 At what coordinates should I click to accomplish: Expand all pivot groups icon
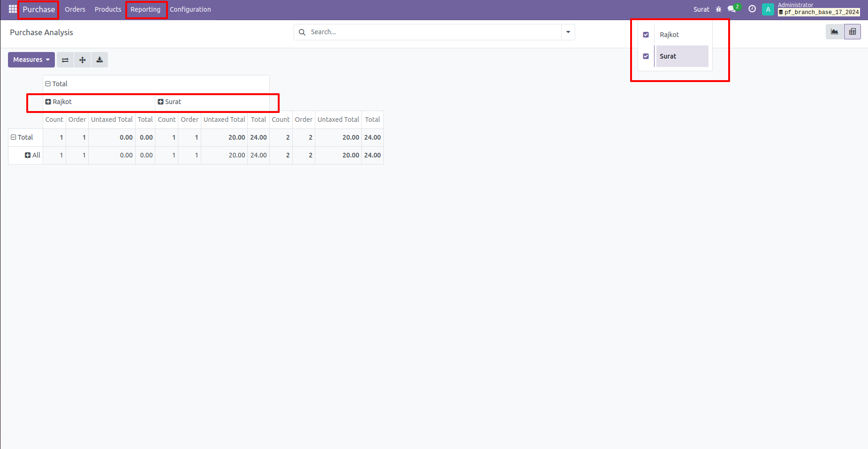click(x=82, y=60)
